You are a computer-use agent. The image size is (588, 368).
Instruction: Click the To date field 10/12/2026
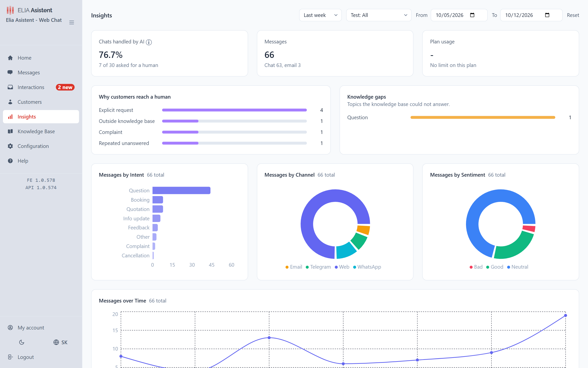(531, 15)
